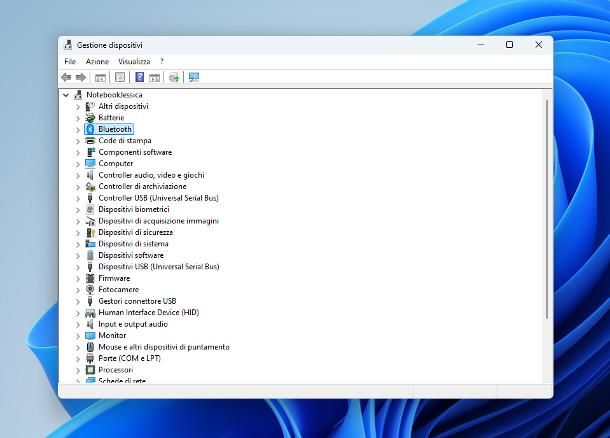Expand the Dispositivi di sistema category
This screenshot has height=438, width=610.
78,244
